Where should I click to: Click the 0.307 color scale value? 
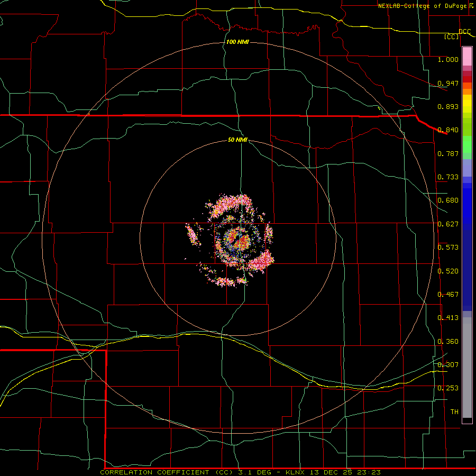tap(448, 365)
